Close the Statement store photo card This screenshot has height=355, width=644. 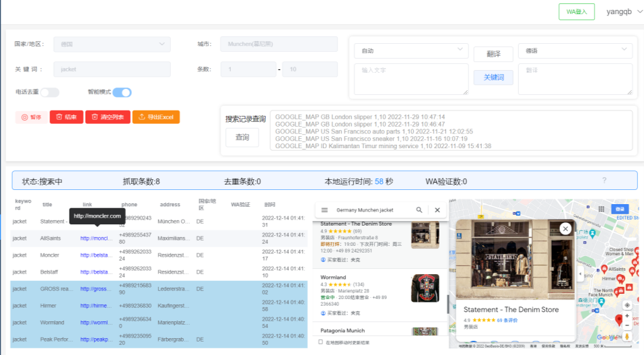tap(565, 229)
